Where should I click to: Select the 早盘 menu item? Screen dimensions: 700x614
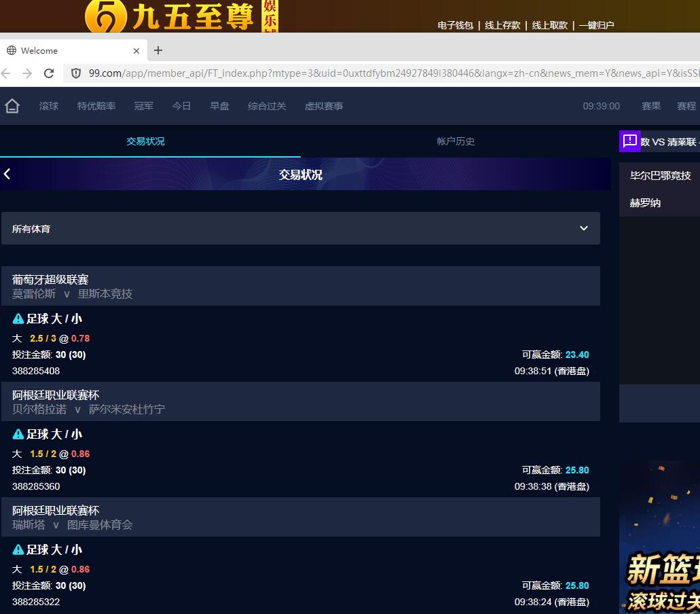pos(220,106)
